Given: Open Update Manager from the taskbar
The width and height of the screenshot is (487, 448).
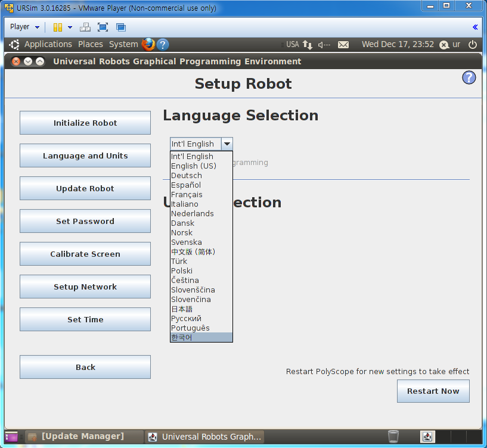Looking at the screenshot, I should click(x=84, y=437).
